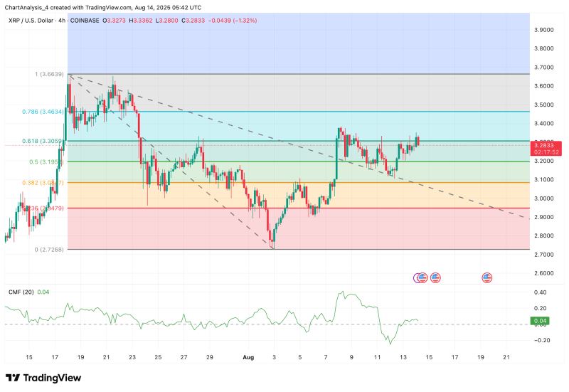Image resolution: width=569 pixels, height=392 pixels.
Task: Click the -0.0439 (-1.32%) change value
Action: 253,21
